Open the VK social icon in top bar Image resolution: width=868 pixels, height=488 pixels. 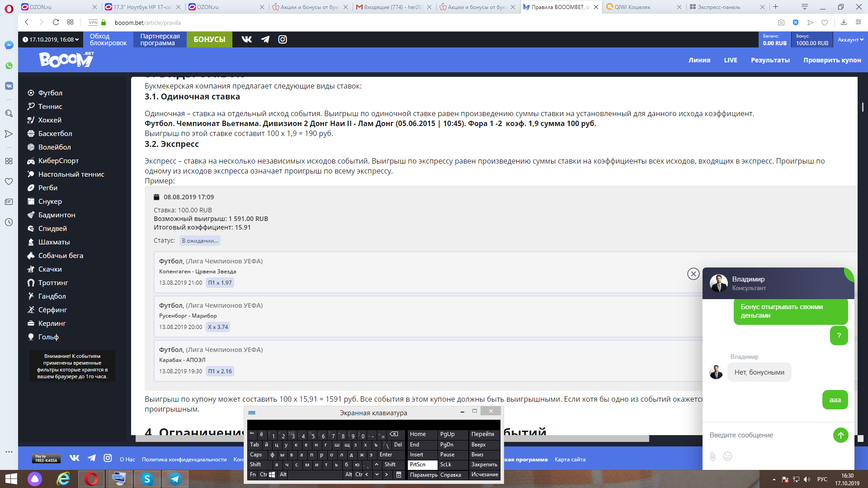(246, 39)
